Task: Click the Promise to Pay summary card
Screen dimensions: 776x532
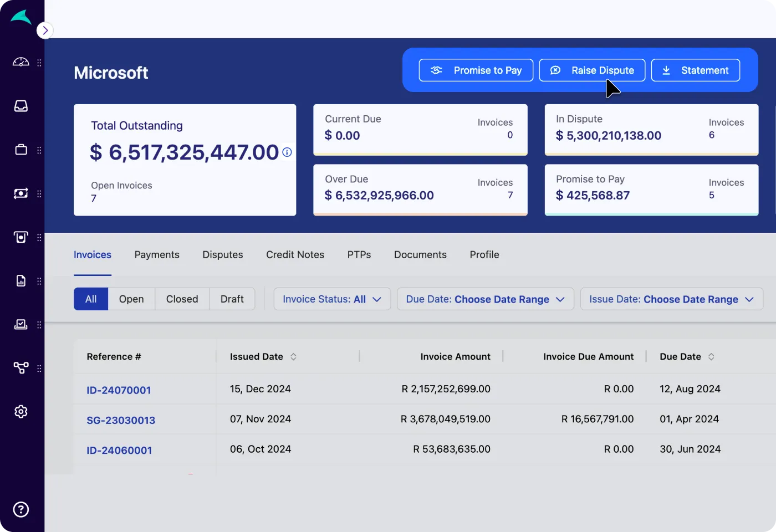Action: 651,190
